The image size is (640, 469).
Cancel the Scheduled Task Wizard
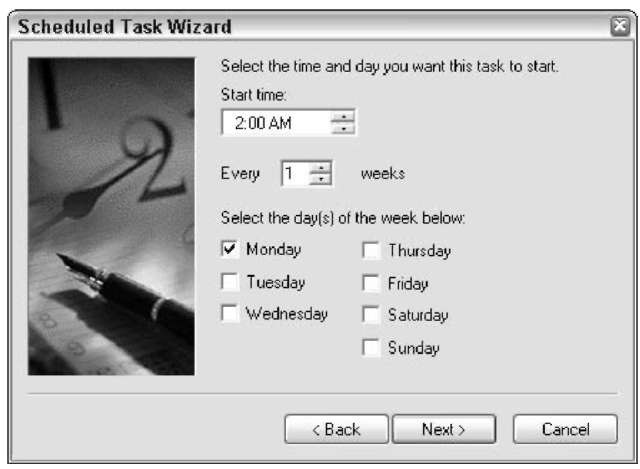[x=565, y=429]
